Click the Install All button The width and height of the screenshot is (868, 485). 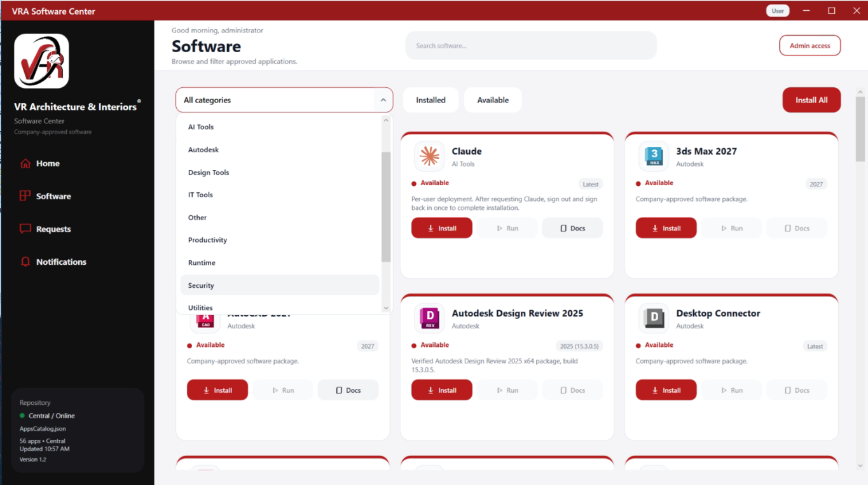pyautogui.click(x=811, y=100)
